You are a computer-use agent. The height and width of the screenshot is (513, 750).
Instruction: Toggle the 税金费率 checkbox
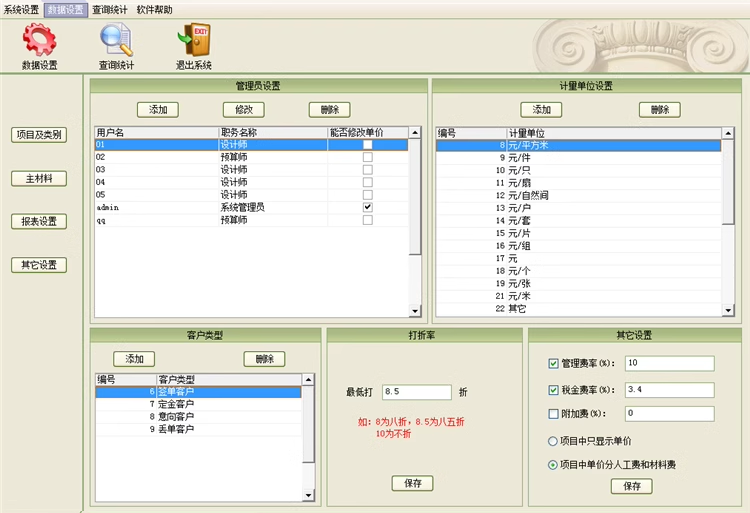point(553,390)
